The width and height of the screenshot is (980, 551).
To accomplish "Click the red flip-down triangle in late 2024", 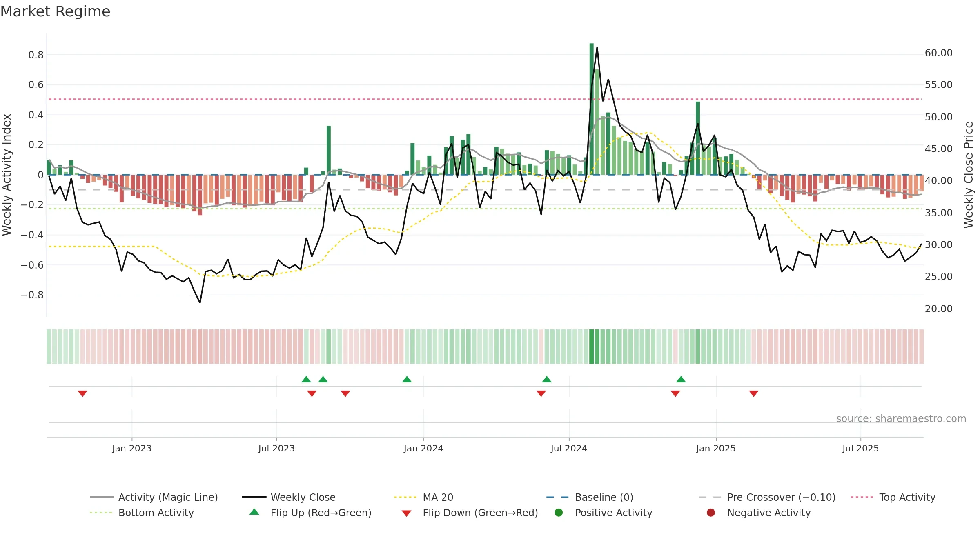I will coord(675,393).
